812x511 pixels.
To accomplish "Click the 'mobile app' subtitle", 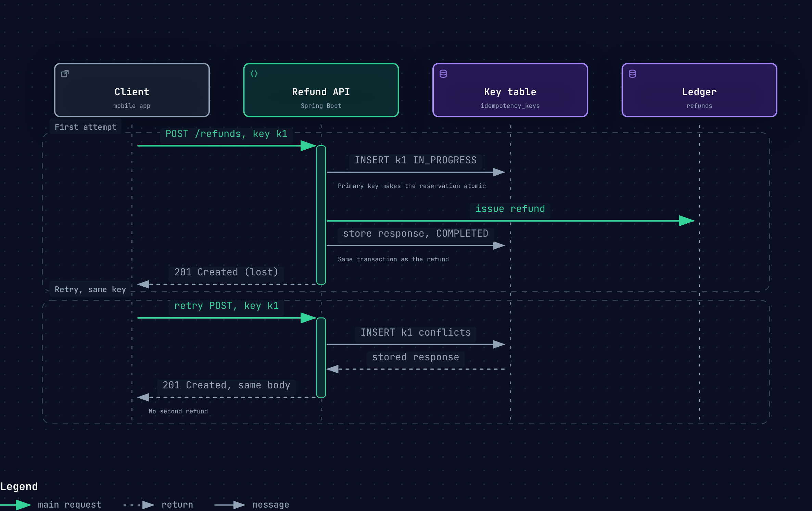I will [x=132, y=106].
